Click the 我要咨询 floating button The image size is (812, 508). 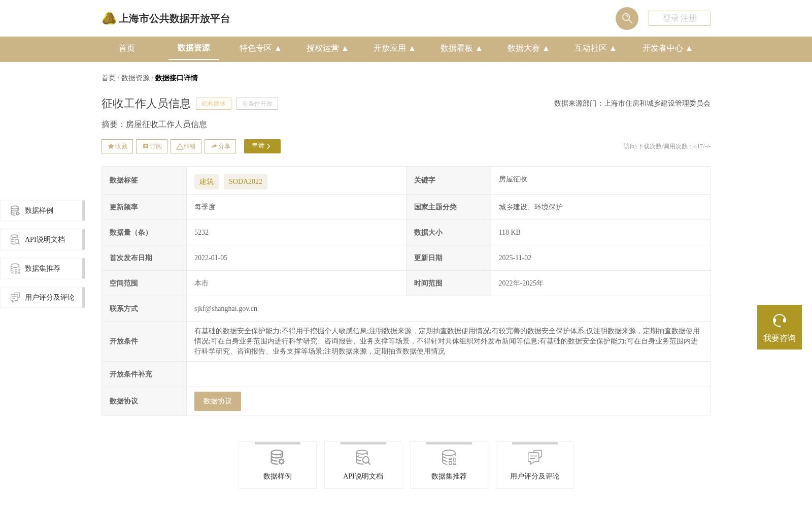tap(780, 327)
